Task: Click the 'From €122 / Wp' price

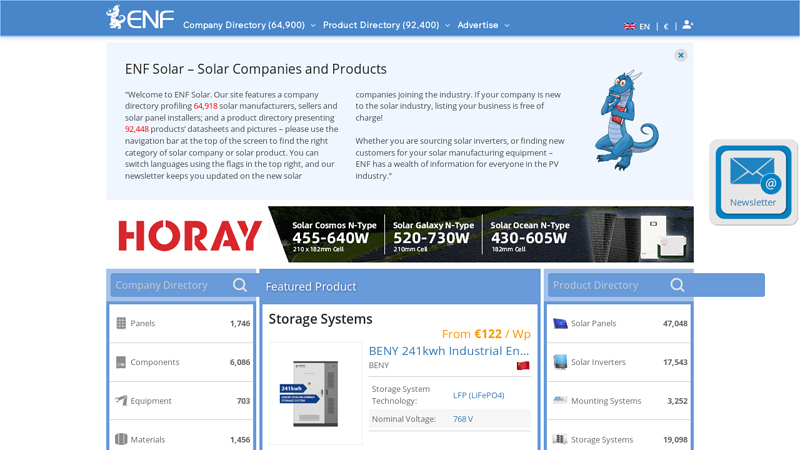Action: [486, 334]
